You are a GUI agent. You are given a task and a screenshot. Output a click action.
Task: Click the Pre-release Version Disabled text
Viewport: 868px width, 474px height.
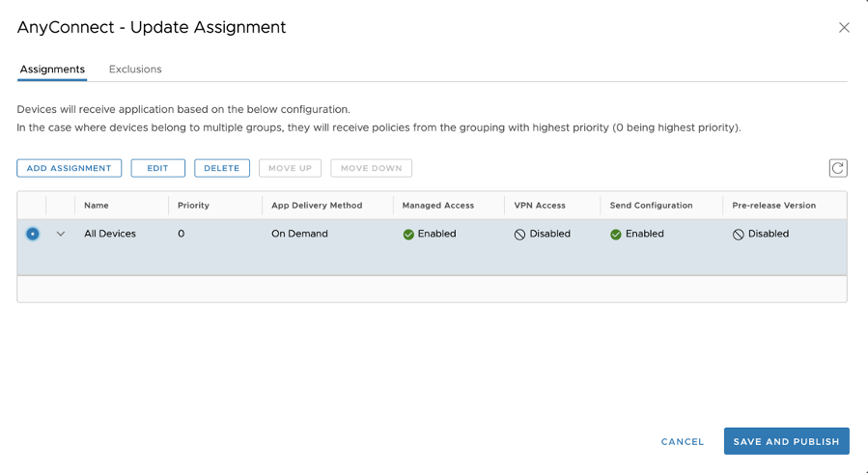coord(769,234)
